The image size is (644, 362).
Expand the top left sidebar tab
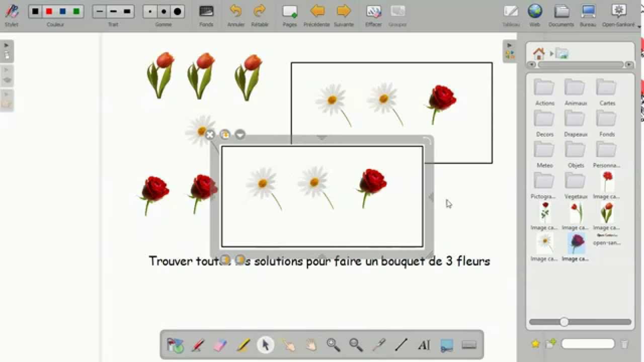click(7, 51)
